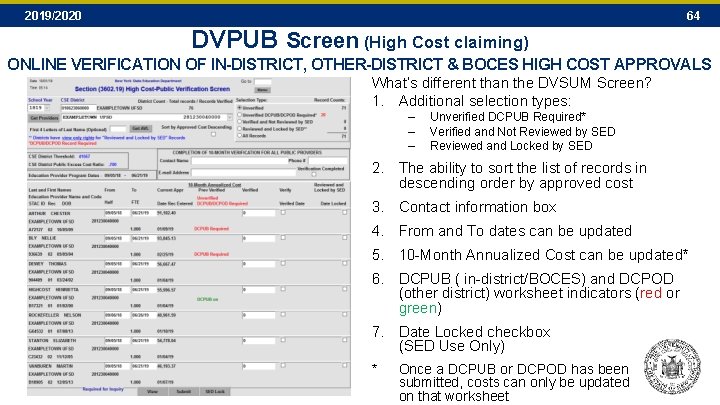Select the Unverified radio button

[x=239, y=107]
